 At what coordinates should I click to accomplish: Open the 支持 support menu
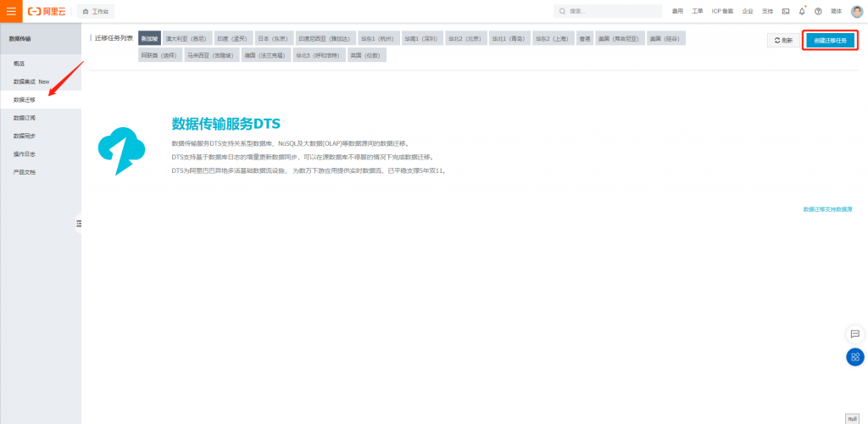(767, 11)
